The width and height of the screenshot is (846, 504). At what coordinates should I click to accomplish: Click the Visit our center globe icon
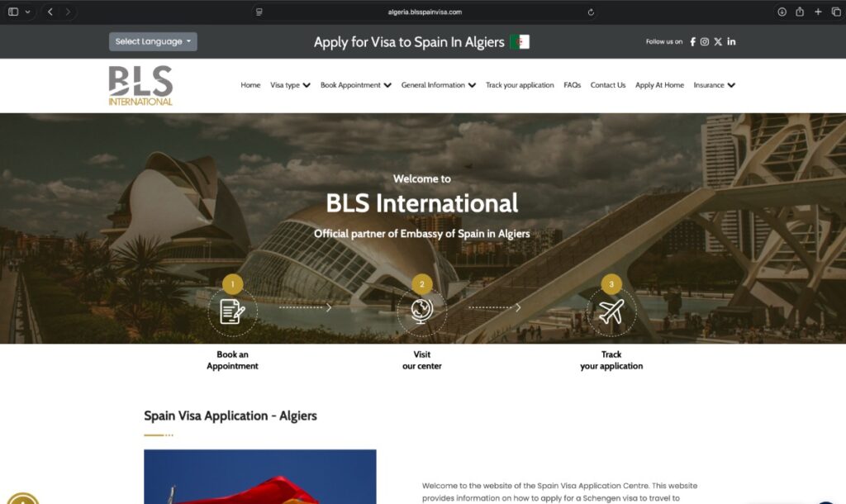[x=422, y=311]
